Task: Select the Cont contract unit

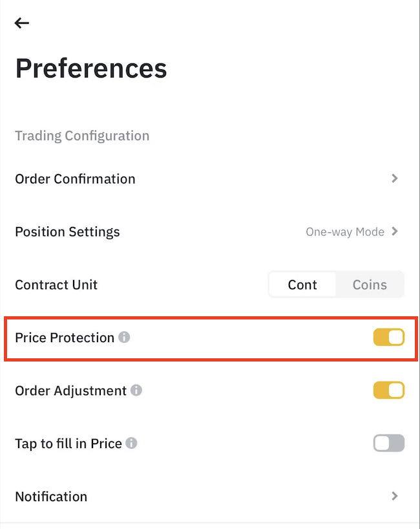Action: click(x=302, y=285)
